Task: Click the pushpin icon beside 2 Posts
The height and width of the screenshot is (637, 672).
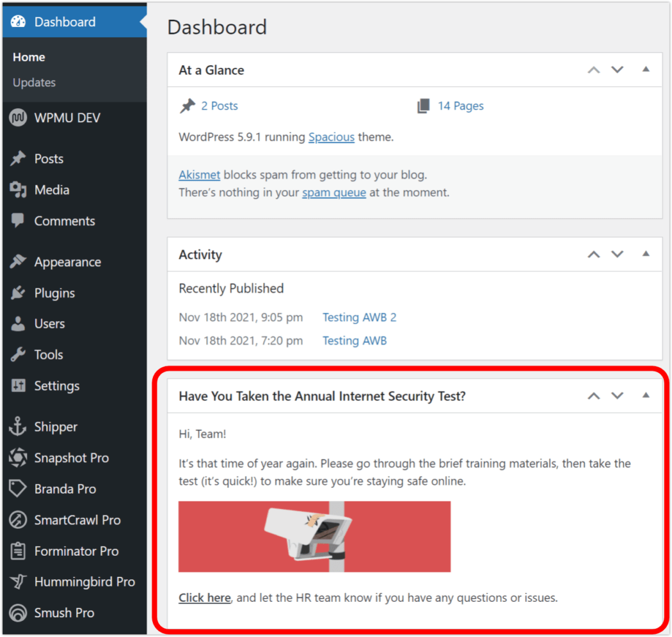Action: tap(188, 106)
